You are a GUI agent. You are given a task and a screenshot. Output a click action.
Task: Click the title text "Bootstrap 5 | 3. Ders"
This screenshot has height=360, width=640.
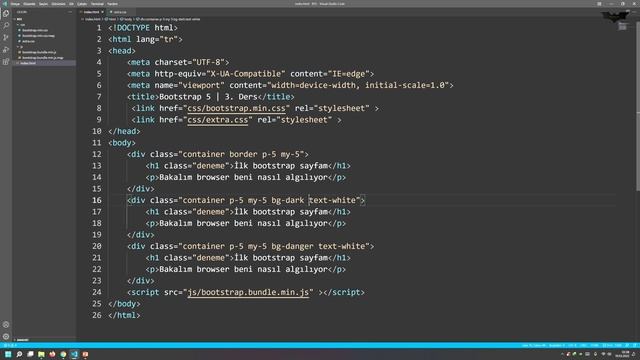208,97
